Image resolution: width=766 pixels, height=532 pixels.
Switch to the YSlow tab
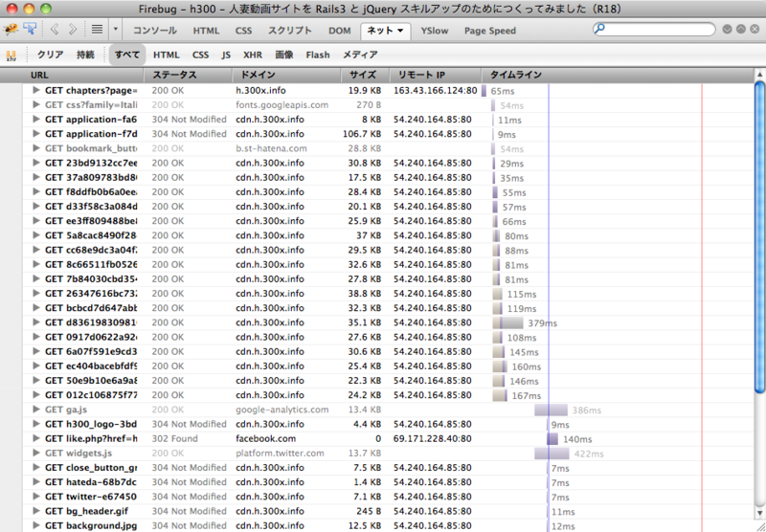click(435, 31)
